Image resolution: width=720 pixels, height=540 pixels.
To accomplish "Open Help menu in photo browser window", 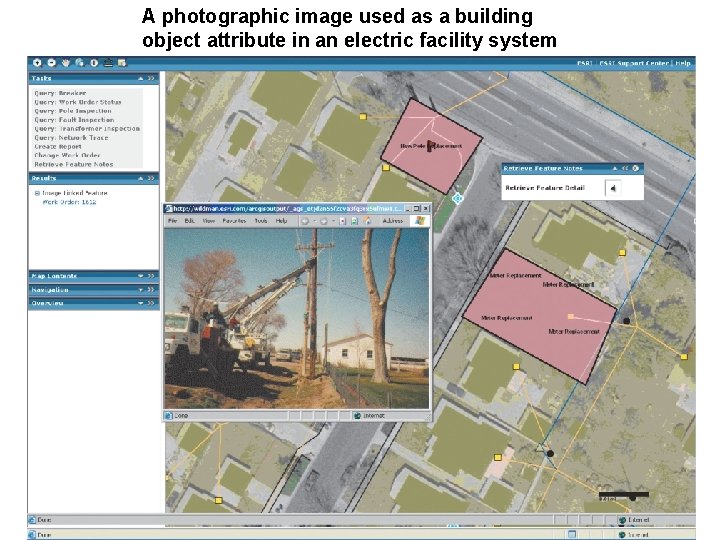I will [281, 221].
